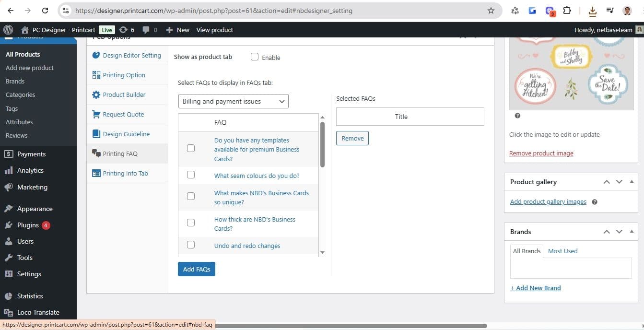This screenshot has width=644, height=330.
Task: Open the browser downloads icon
Action: tap(593, 11)
